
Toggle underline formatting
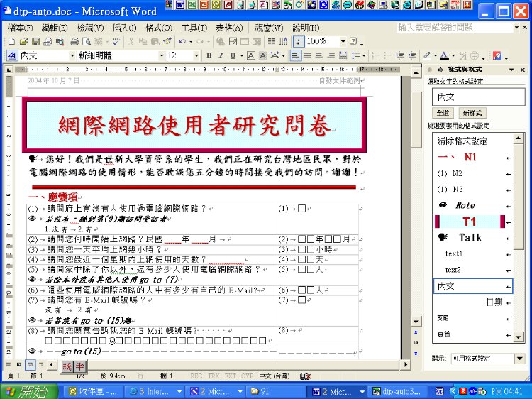tap(233, 55)
